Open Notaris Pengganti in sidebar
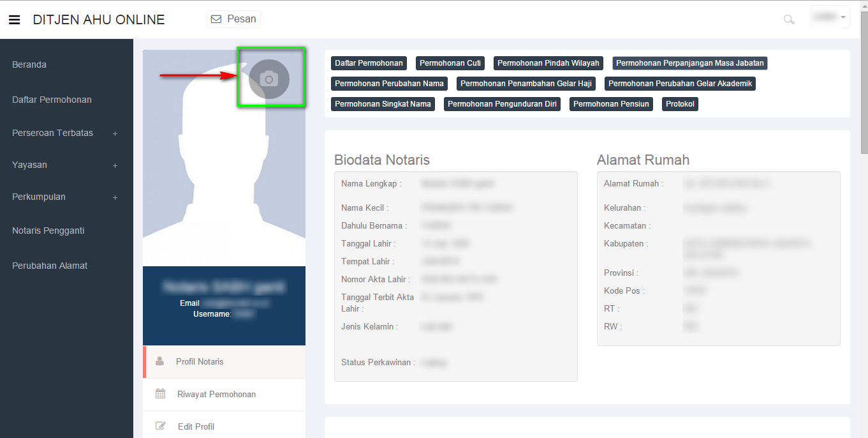 (48, 230)
